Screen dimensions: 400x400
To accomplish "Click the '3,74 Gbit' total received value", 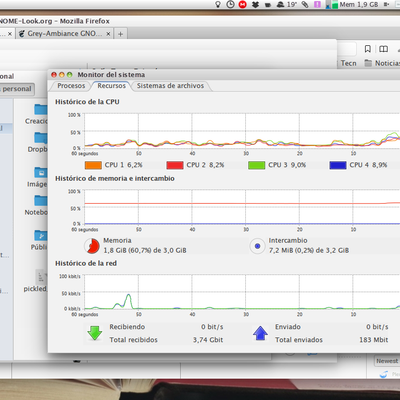I will [x=208, y=340].
